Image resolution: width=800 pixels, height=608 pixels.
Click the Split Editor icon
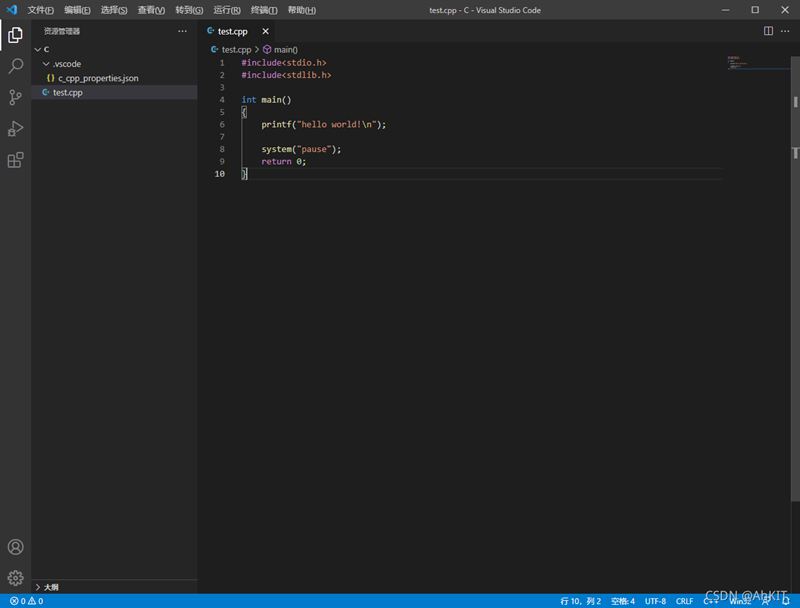pos(768,31)
